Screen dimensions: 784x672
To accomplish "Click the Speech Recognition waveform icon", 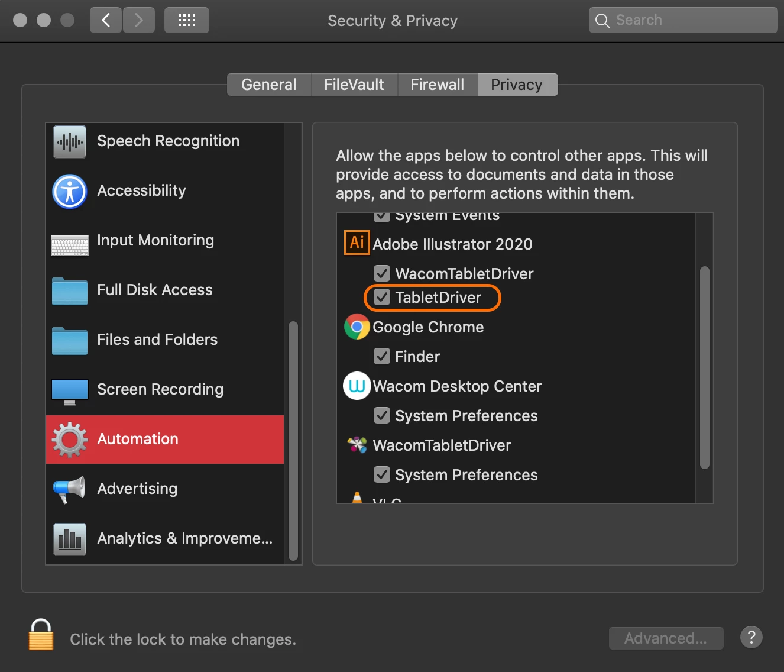I will 70,142.
